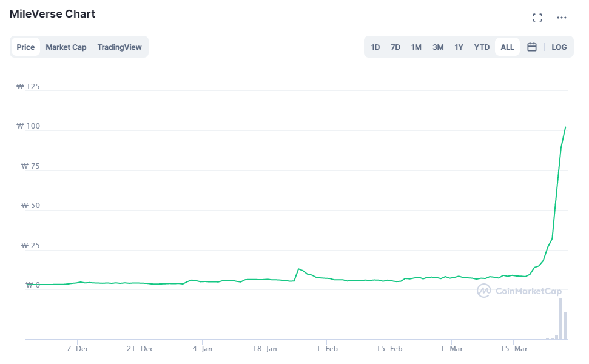Click the 15. Mar date label
589x364 pixels.
point(514,349)
